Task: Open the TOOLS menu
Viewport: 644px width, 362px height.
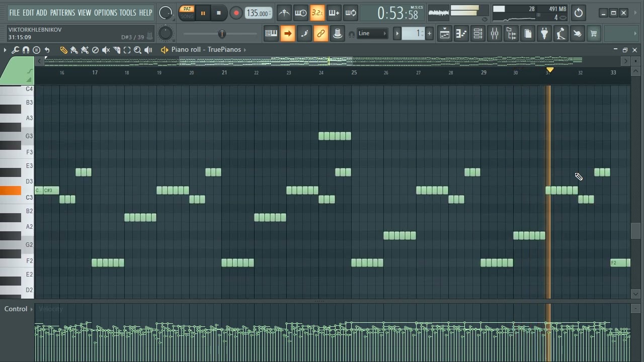Action: [x=128, y=13]
